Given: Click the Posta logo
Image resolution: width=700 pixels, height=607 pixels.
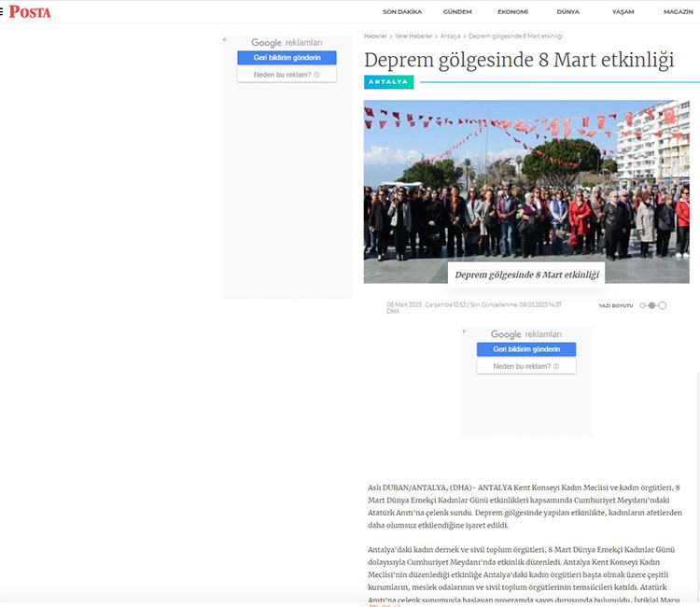Looking at the screenshot, I should tap(30, 11).
